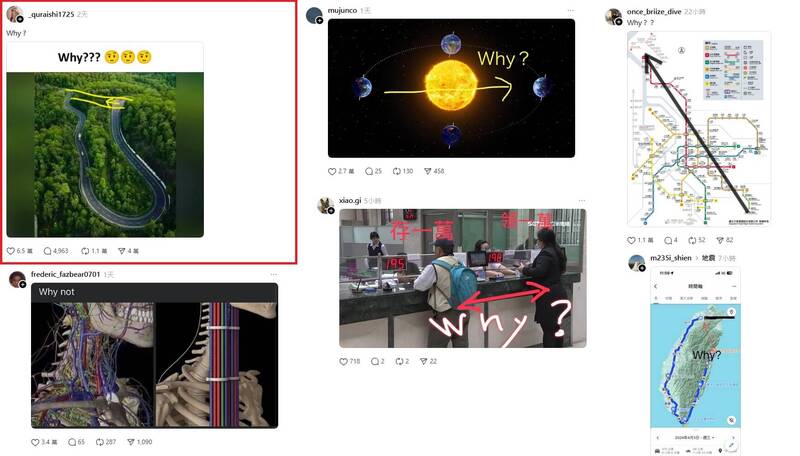Open the Taiwan map screenshot image
This screenshot has width=800, height=456.
pyautogui.click(x=695, y=361)
